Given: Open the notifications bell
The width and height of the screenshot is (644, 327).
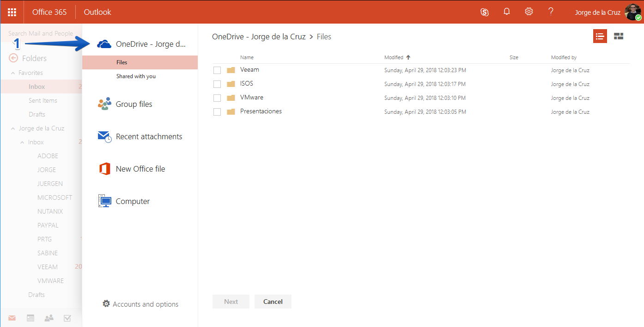Looking at the screenshot, I should click(507, 12).
